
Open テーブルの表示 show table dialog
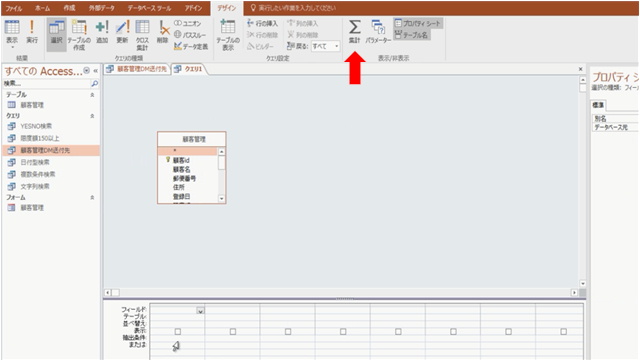[x=228, y=35]
